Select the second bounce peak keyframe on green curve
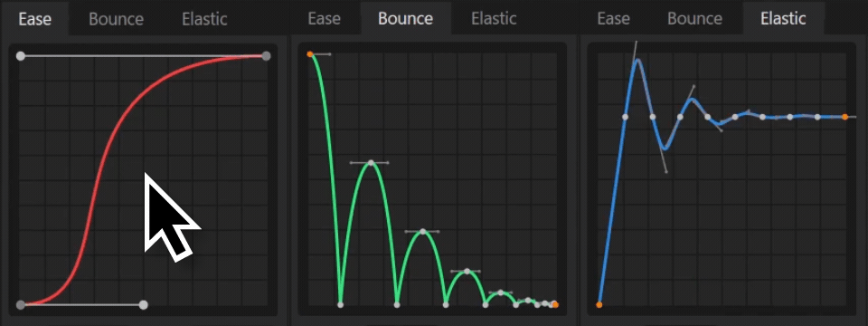Viewport: 868px width, 326px height. 423,231
